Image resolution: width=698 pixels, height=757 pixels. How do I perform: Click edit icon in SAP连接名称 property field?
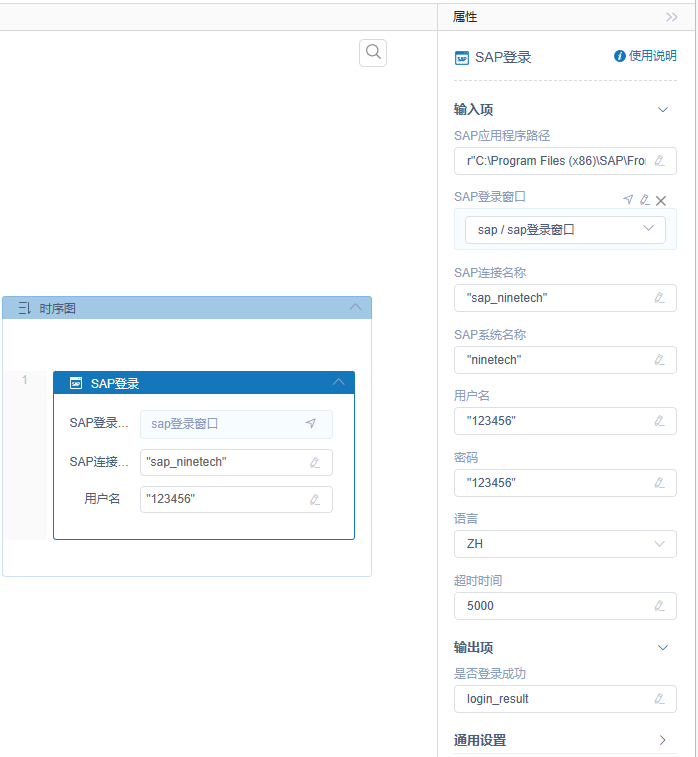pos(659,298)
